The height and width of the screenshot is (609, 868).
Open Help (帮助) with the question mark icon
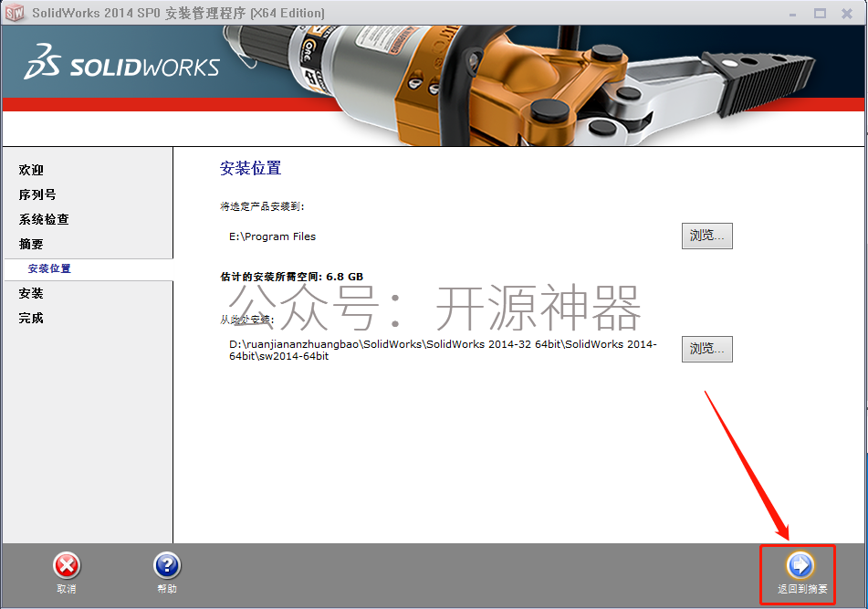point(166,565)
